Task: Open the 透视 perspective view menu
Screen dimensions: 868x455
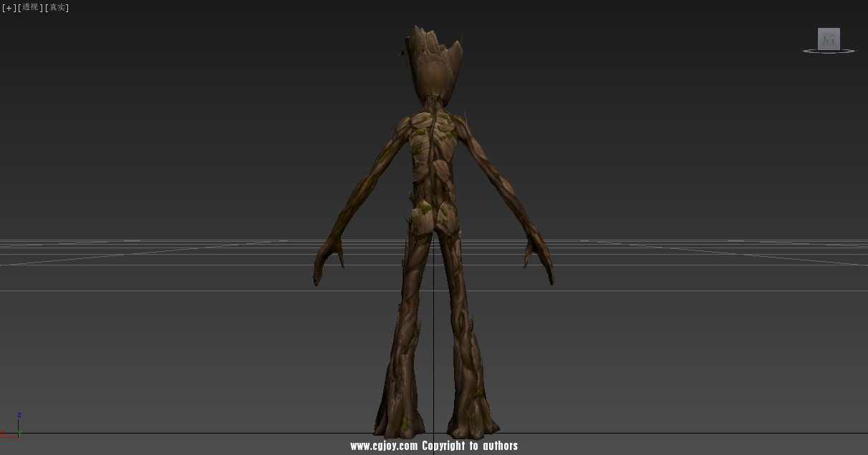Action: (x=30, y=8)
